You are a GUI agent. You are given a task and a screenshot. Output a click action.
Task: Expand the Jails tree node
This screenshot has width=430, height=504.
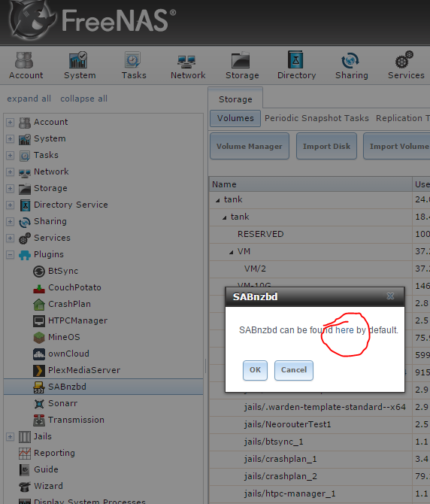tap(10, 437)
